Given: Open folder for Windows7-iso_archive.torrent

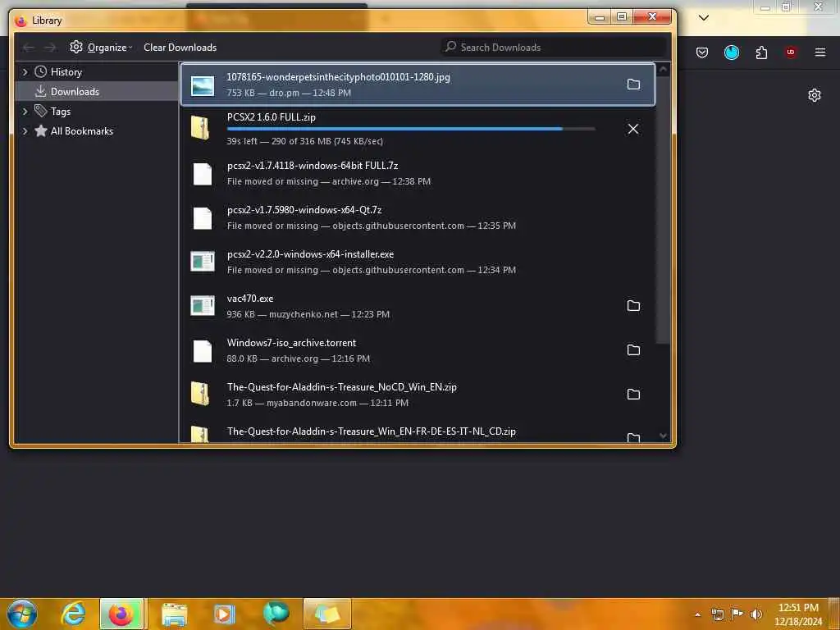Looking at the screenshot, I should [x=633, y=349].
